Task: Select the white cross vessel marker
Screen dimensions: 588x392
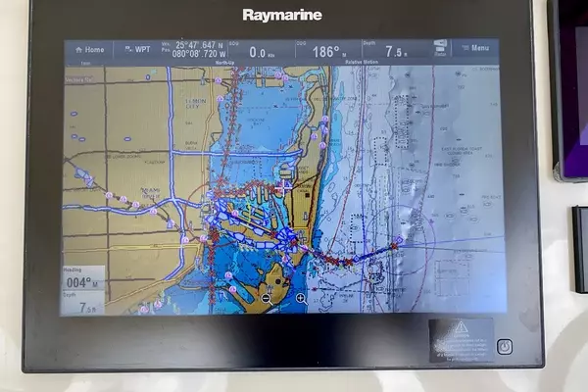Action: (283, 185)
